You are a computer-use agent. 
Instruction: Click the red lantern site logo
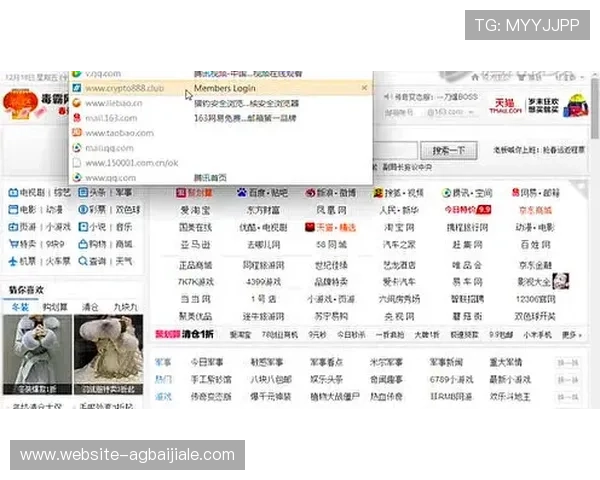[20, 104]
